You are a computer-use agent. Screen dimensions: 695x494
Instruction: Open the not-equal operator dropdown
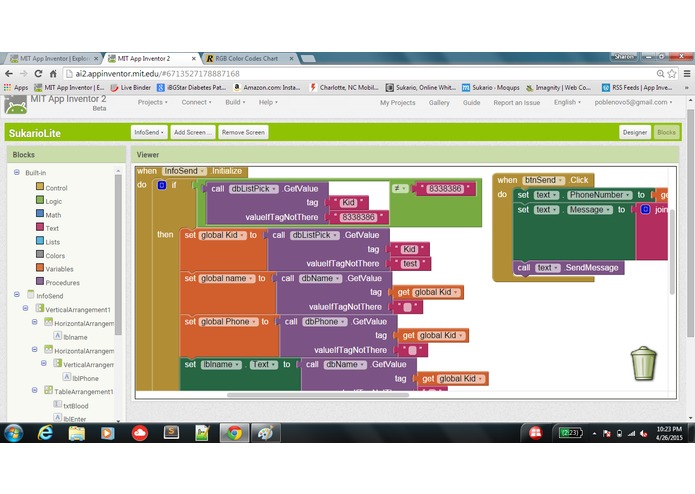pos(400,189)
